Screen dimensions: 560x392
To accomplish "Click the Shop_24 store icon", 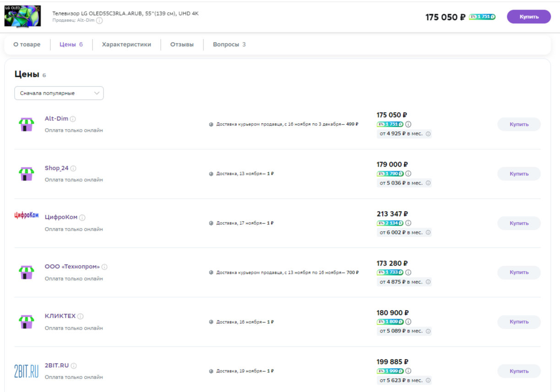I will pos(27,174).
